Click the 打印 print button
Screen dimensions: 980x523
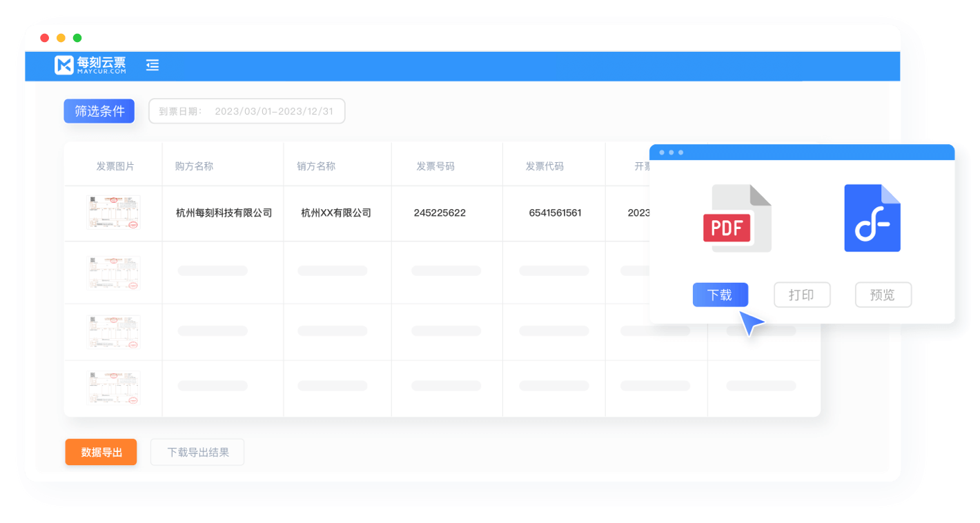[x=801, y=295]
